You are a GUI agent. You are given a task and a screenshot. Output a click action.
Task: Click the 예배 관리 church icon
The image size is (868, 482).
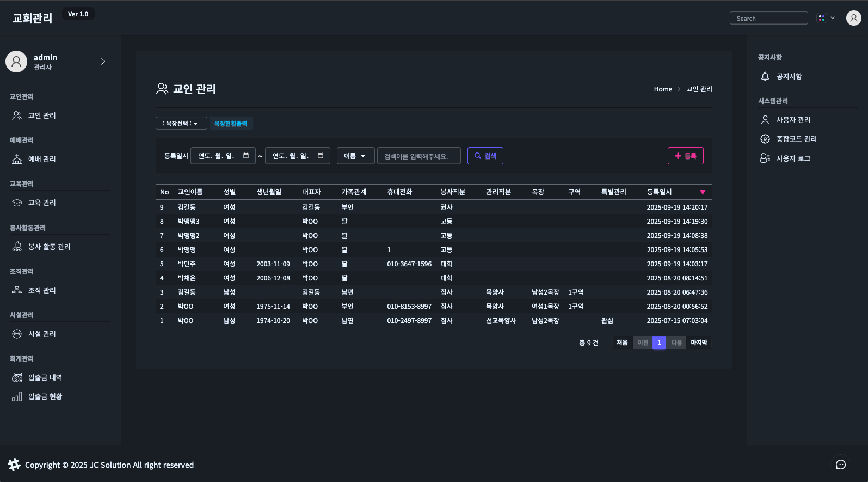(x=17, y=159)
